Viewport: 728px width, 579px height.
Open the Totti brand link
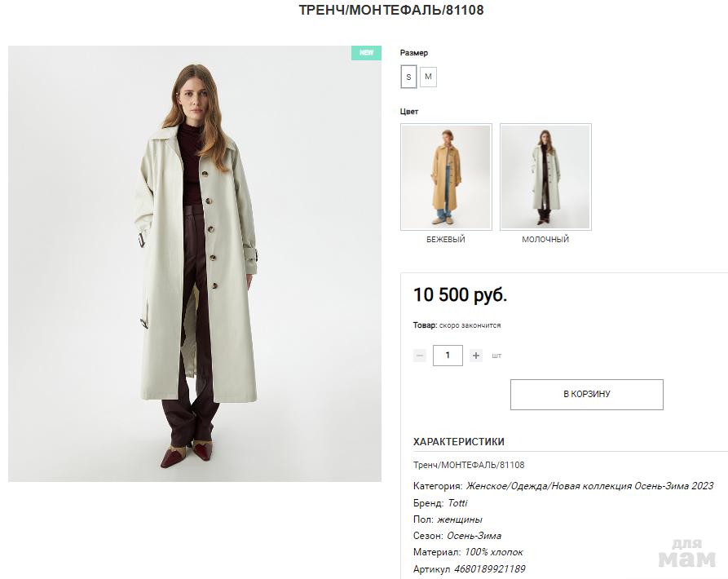pyautogui.click(x=457, y=503)
